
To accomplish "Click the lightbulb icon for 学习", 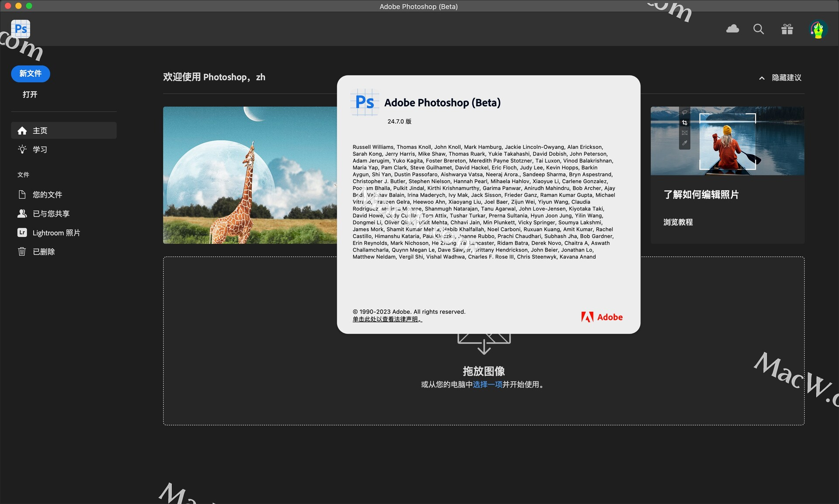I will pyautogui.click(x=22, y=149).
